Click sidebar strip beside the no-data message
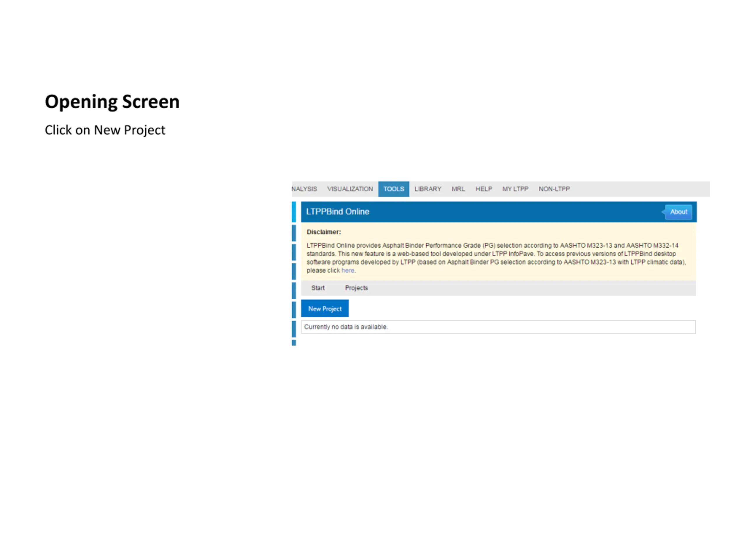Viewport: 747px width, 560px height. pyautogui.click(x=294, y=328)
